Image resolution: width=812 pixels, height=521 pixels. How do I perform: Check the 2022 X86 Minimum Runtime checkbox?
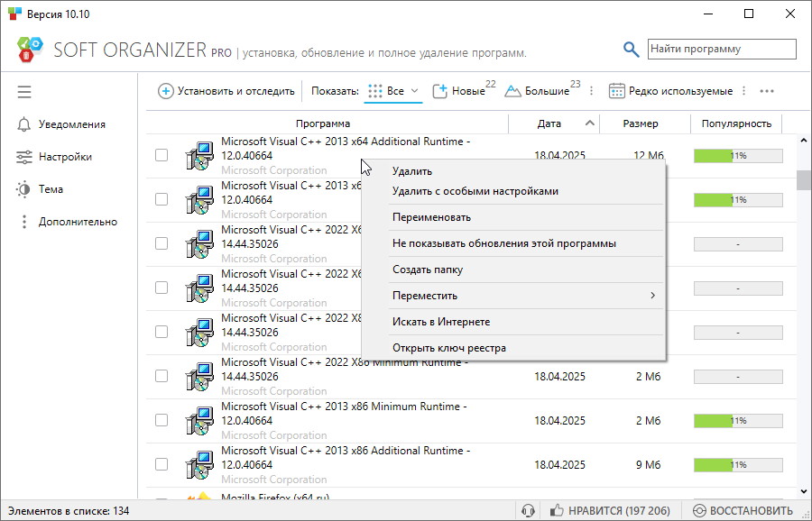(161, 376)
